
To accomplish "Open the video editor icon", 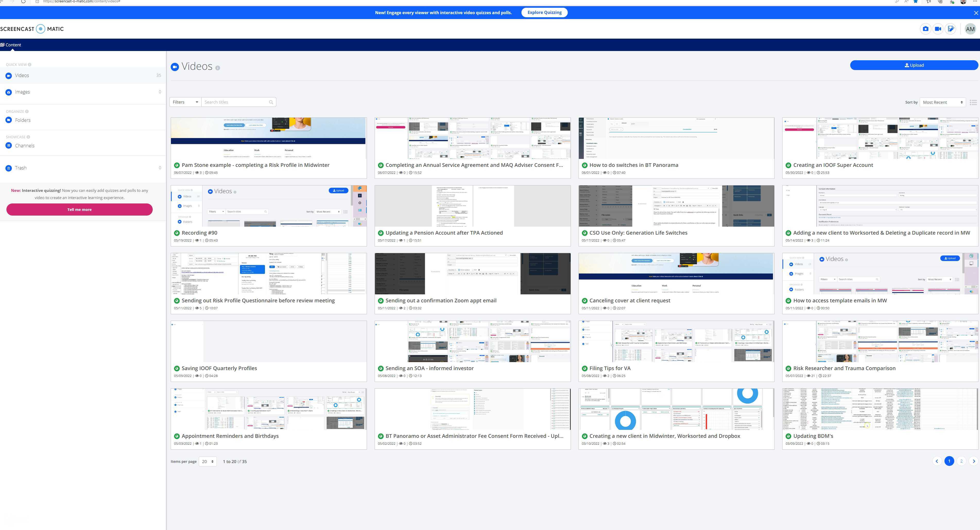I will pyautogui.click(x=951, y=29).
